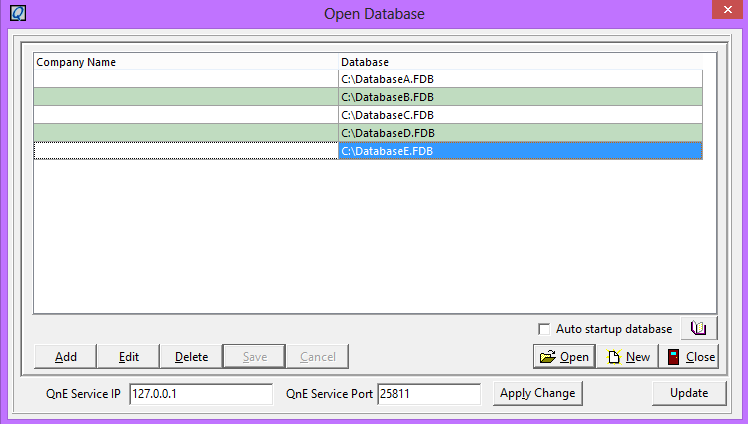The width and height of the screenshot is (748, 424).
Task: Select the C:\DatabaseB.FDB row
Action: coord(368,97)
